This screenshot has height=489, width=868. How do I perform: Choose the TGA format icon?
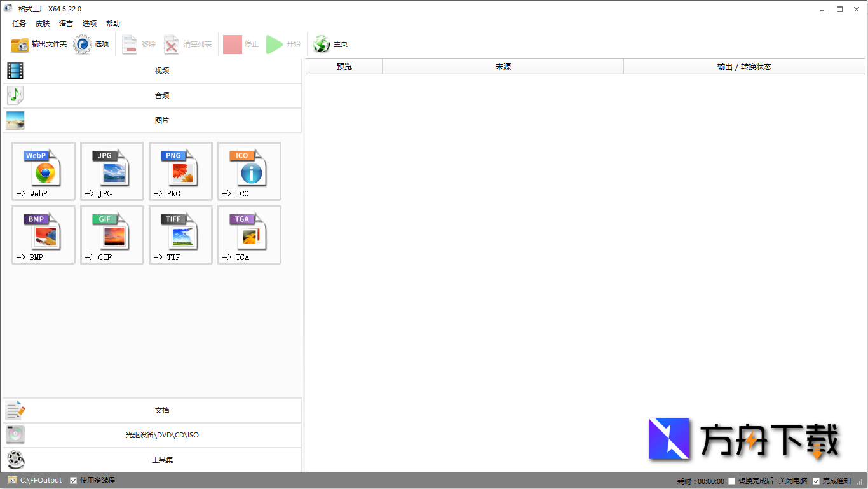click(249, 235)
